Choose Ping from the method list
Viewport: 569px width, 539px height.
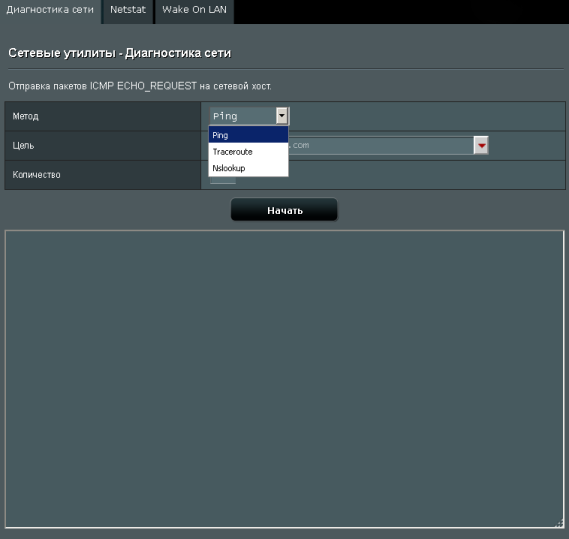[248, 135]
